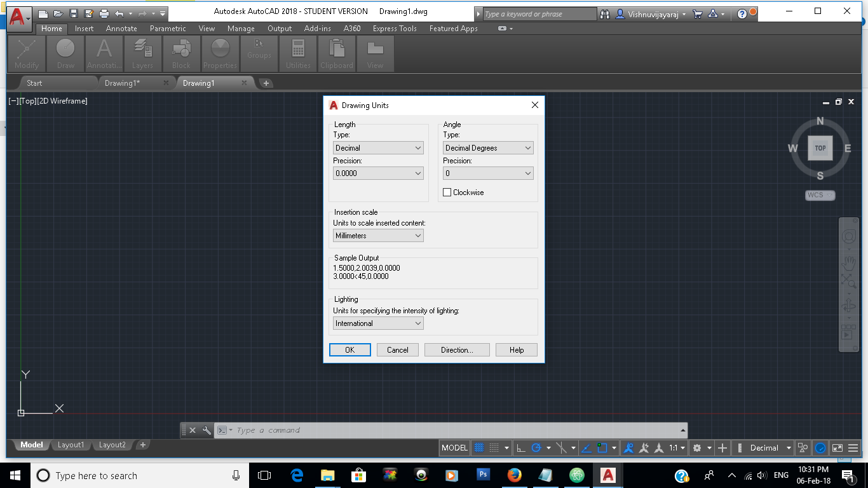
Task: Open the Autodesk App Store cart icon
Action: pyautogui.click(x=698, y=14)
